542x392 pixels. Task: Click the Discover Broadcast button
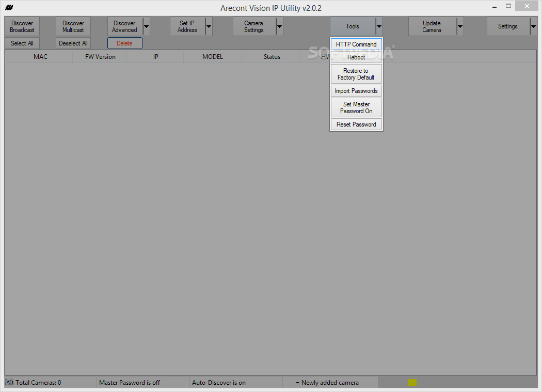pos(22,26)
